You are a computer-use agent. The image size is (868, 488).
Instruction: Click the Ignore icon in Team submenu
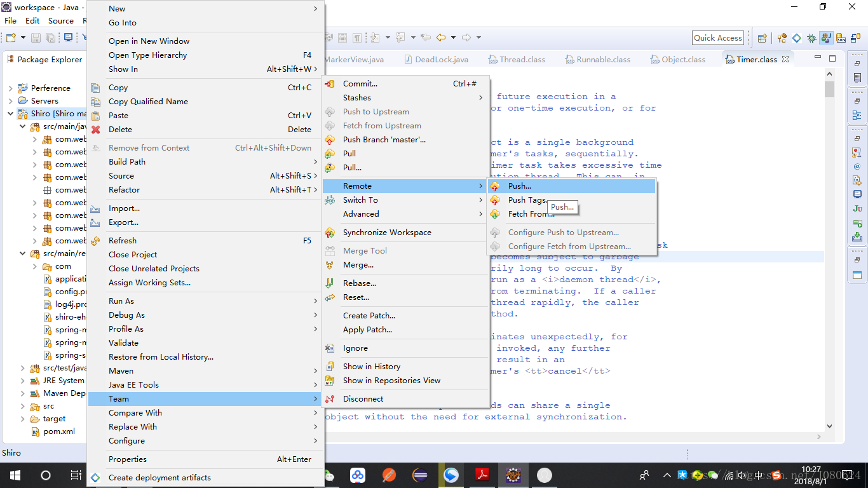click(330, 348)
